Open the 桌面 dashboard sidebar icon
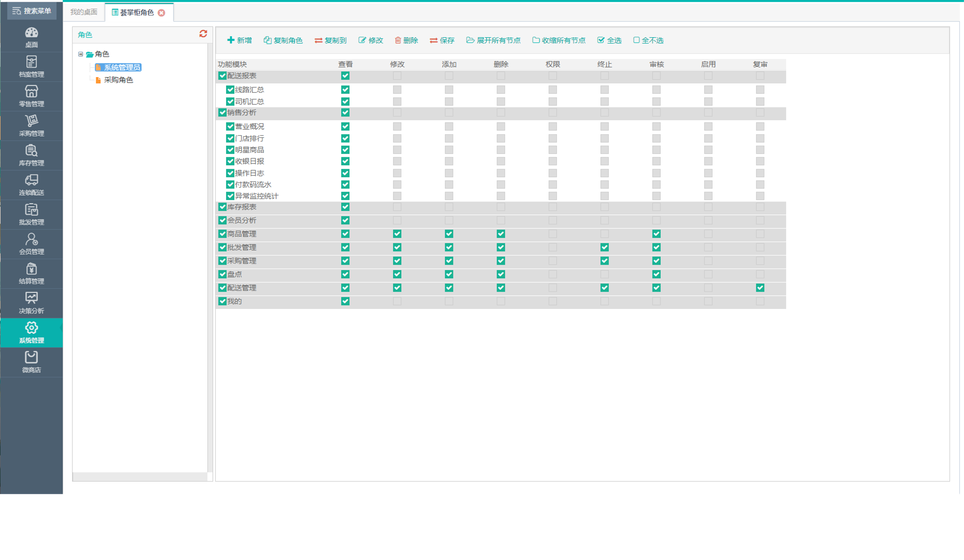The width and height of the screenshot is (964, 560). coord(31,37)
